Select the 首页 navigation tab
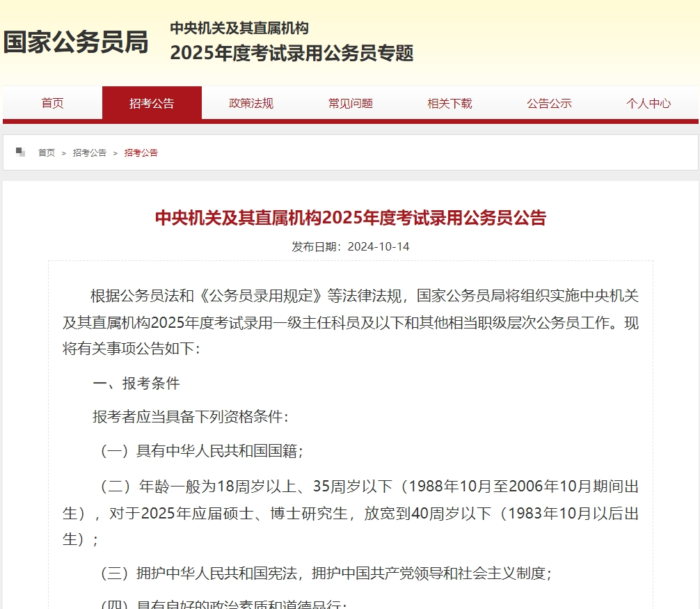Image resolution: width=700 pixels, height=609 pixels. [x=52, y=102]
